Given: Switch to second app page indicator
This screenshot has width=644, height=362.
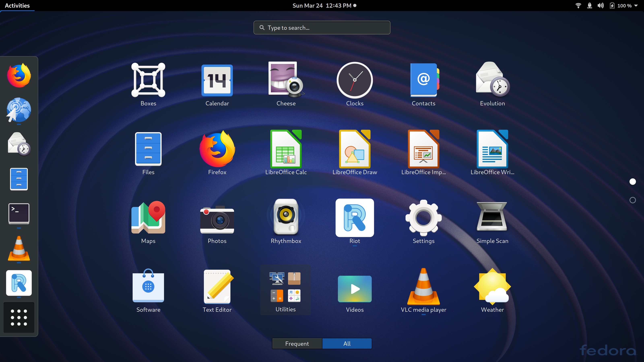Looking at the screenshot, I should coord(633,200).
